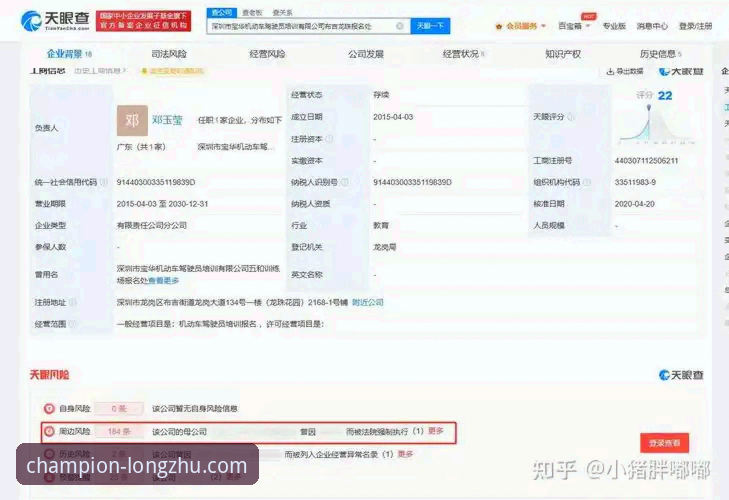This screenshot has height=500, width=729.
Task: Click 更多 in the 周边风险 row
Action: click(436, 431)
